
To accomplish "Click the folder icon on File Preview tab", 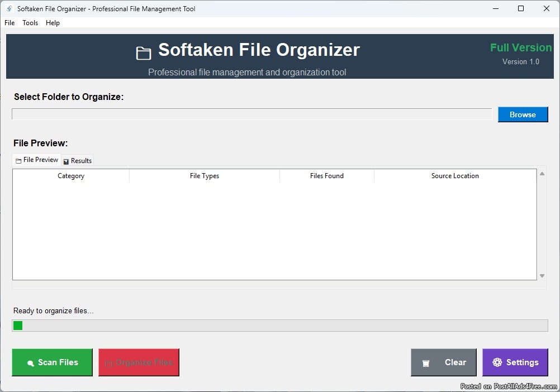I will tap(18, 161).
